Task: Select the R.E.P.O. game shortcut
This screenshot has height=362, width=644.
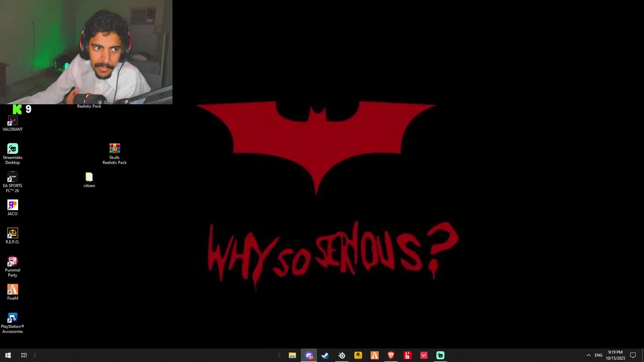Action: pos(13,236)
